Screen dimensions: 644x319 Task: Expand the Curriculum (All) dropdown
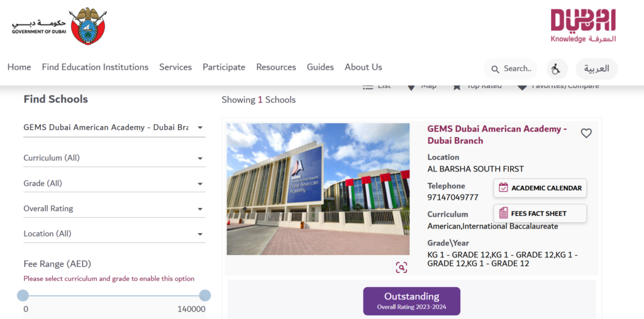click(x=114, y=158)
